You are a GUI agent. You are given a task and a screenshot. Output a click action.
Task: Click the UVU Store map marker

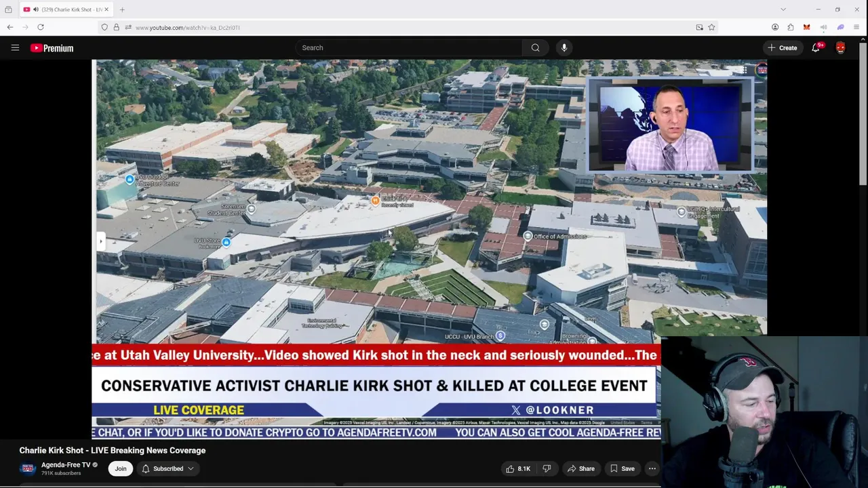click(226, 242)
